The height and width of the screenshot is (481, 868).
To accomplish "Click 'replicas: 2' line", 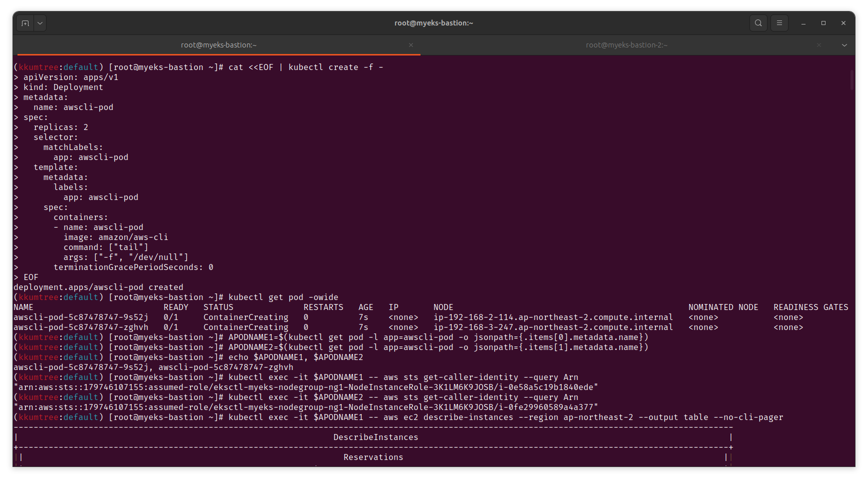I will 61,127.
